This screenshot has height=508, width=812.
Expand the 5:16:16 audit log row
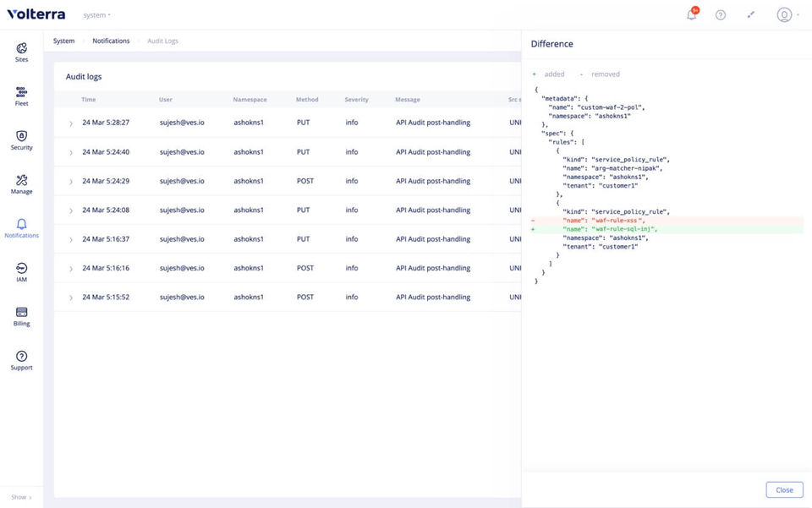(71, 268)
